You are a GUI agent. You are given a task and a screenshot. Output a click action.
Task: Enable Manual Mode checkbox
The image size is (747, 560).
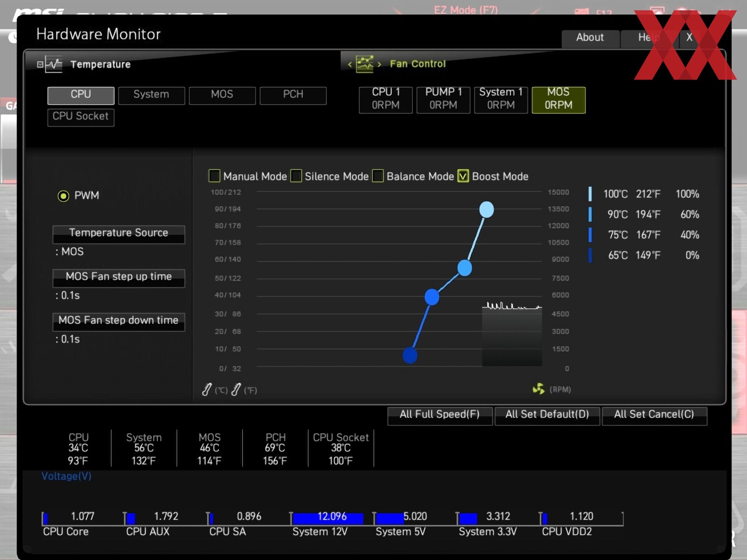(214, 176)
